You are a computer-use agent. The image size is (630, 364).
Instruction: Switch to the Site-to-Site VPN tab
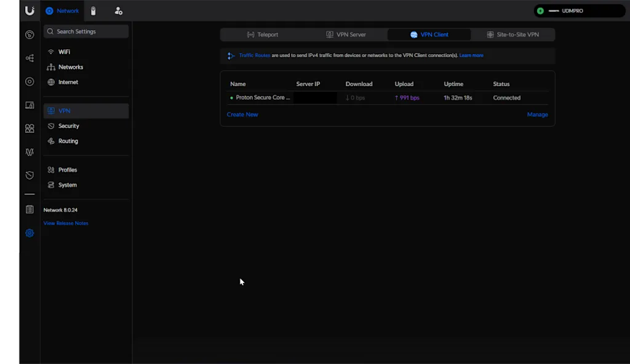tap(513, 34)
